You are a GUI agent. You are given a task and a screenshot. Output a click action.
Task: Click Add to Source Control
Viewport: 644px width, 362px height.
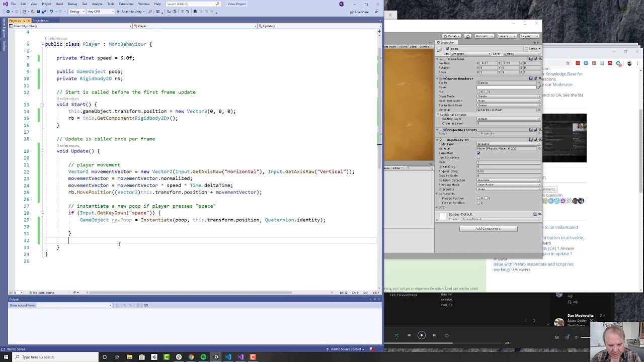click(346, 349)
